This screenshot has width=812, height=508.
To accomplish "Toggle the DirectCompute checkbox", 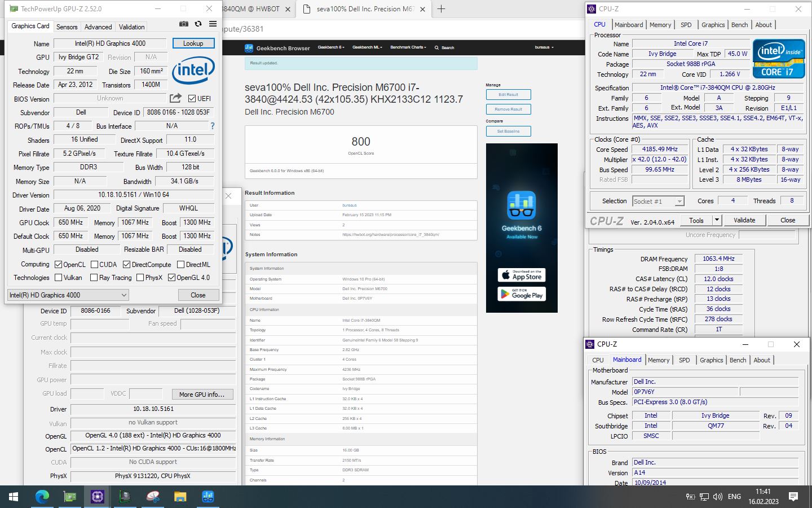I will 126,264.
